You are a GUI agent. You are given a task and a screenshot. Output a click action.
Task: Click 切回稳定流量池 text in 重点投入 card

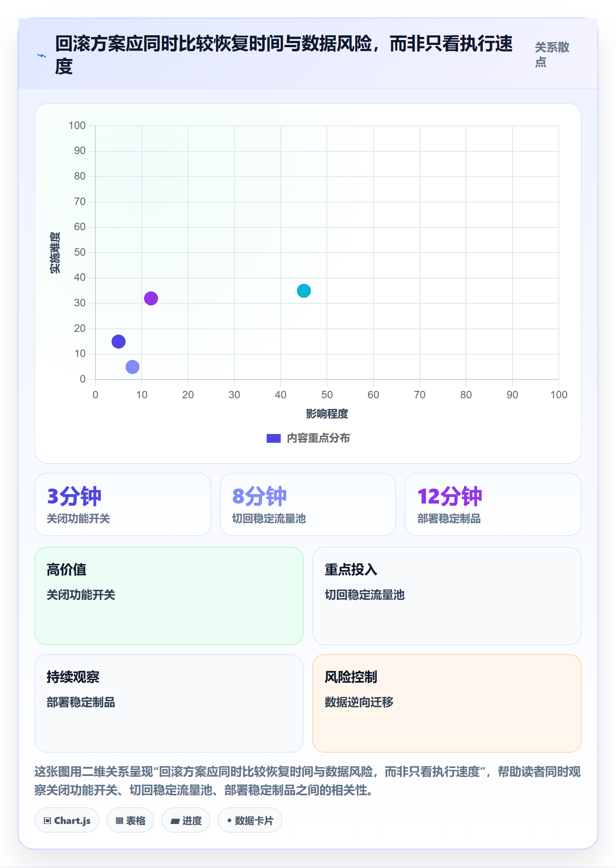coord(365,595)
